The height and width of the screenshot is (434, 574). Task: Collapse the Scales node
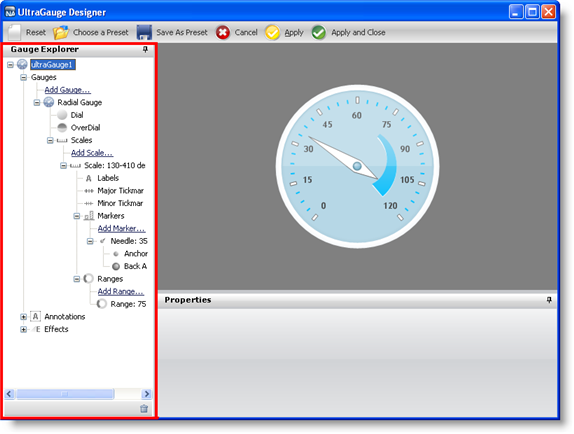pos(50,141)
